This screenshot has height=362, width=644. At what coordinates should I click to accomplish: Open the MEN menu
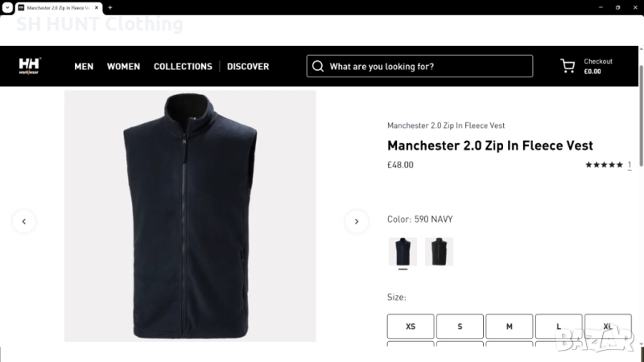coord(84,67)
